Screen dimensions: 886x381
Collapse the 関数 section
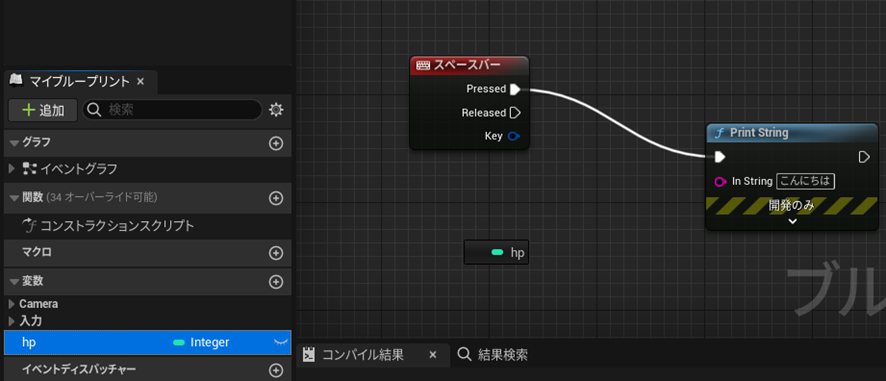click(x=15, y=198)
